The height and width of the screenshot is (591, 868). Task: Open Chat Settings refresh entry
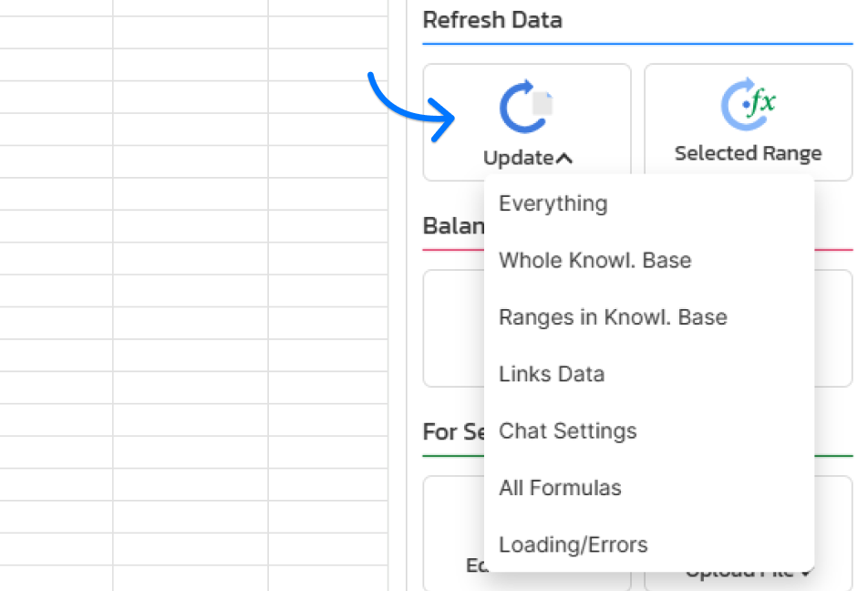point(567,430)
